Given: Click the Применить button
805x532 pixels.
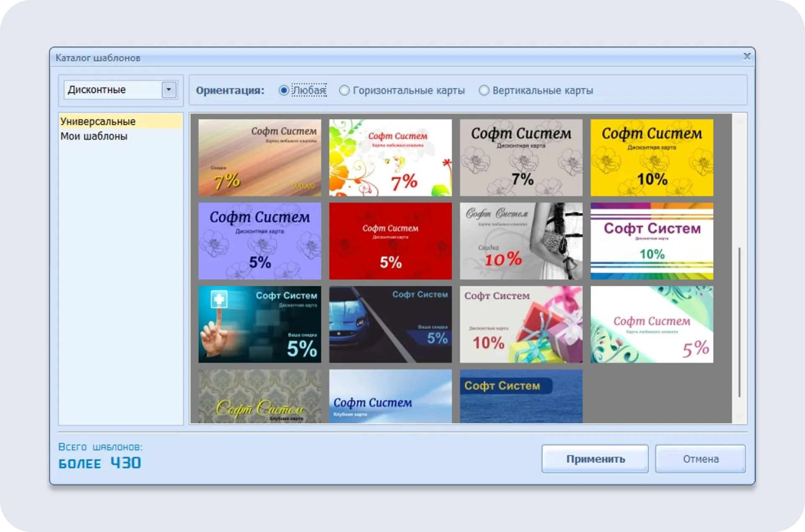Looking at the screenshot, I should point(595,459).
